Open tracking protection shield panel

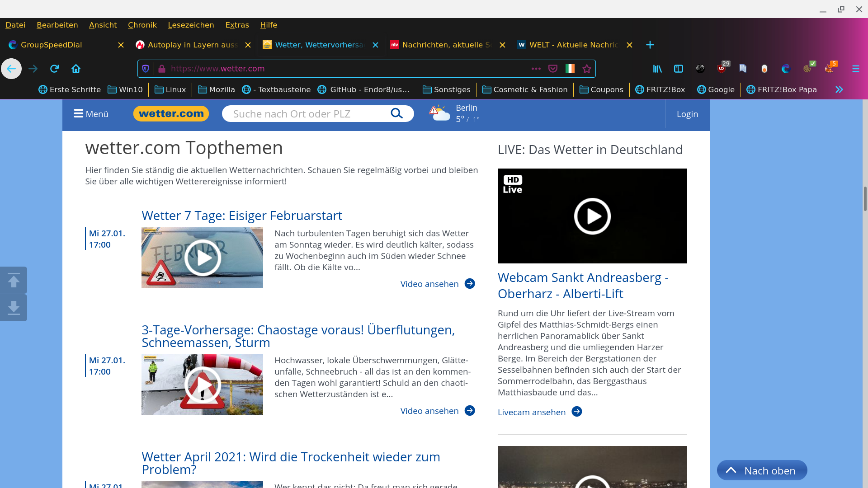pos(146,69)
